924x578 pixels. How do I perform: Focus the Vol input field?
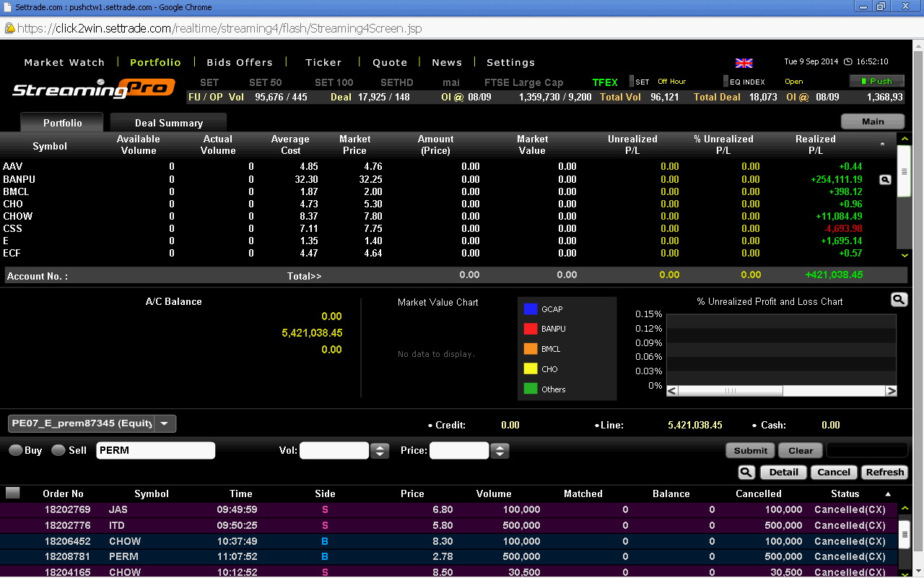tap(334, 450)
